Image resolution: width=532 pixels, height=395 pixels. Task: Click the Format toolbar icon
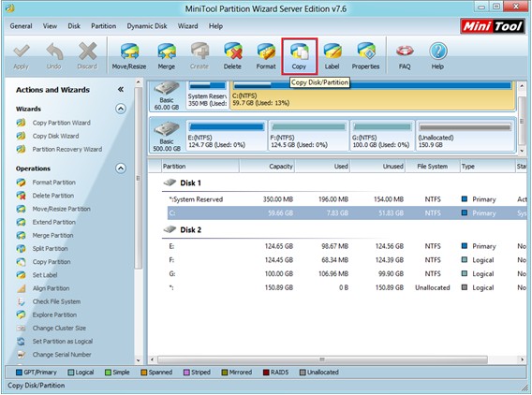coord(266,56)
